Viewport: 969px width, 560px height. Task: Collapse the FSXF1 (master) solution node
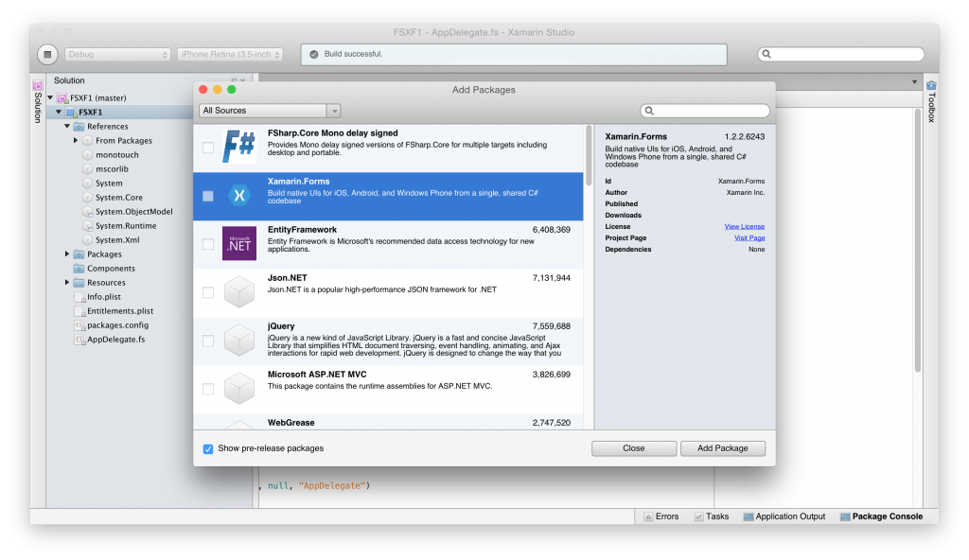click(x=51, y=97)
